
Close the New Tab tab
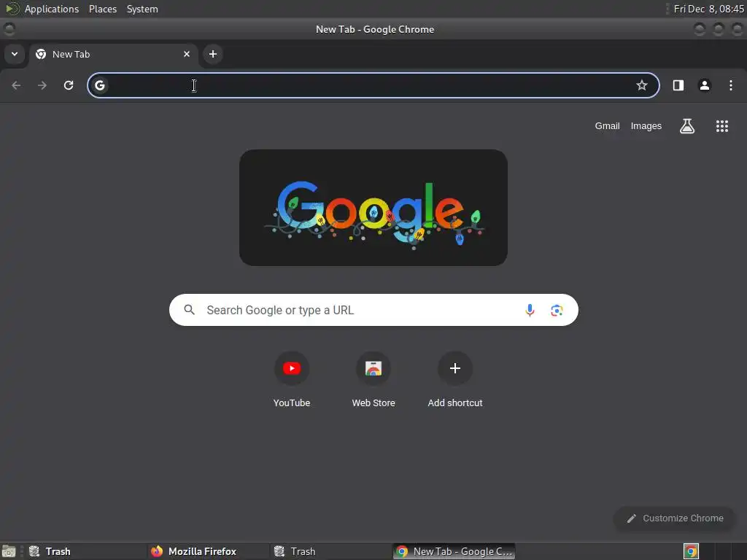click(187, 54)
